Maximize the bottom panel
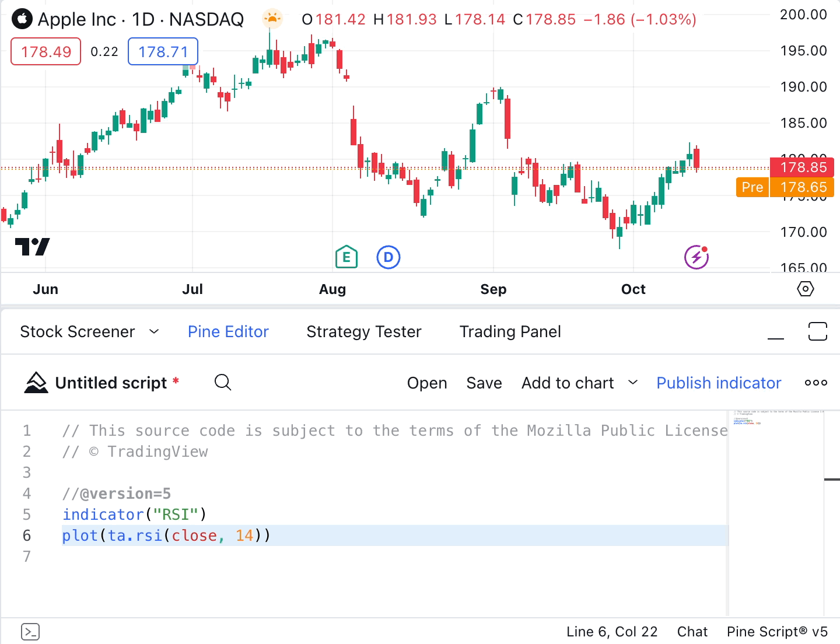This screenshot has height=644, width=840. (818, 331)
